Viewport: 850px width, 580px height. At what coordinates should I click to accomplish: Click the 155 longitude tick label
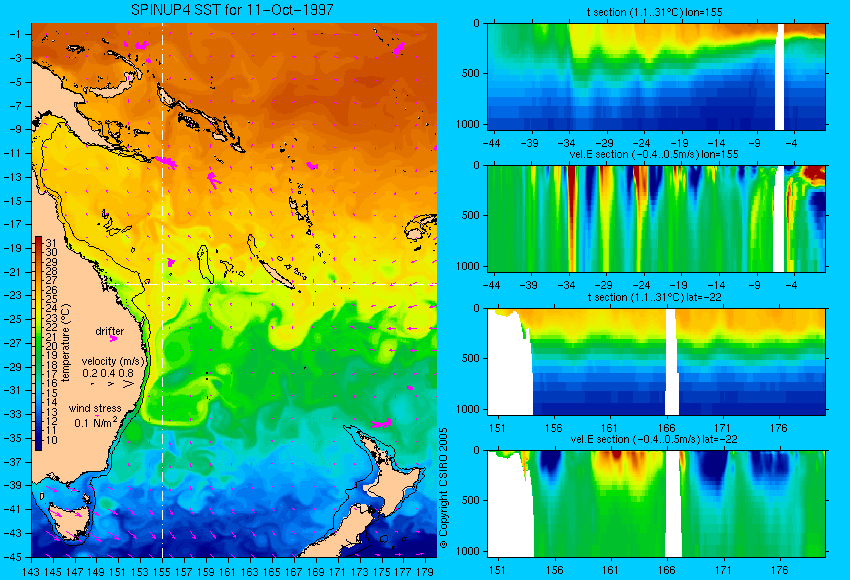click(162, 571)
